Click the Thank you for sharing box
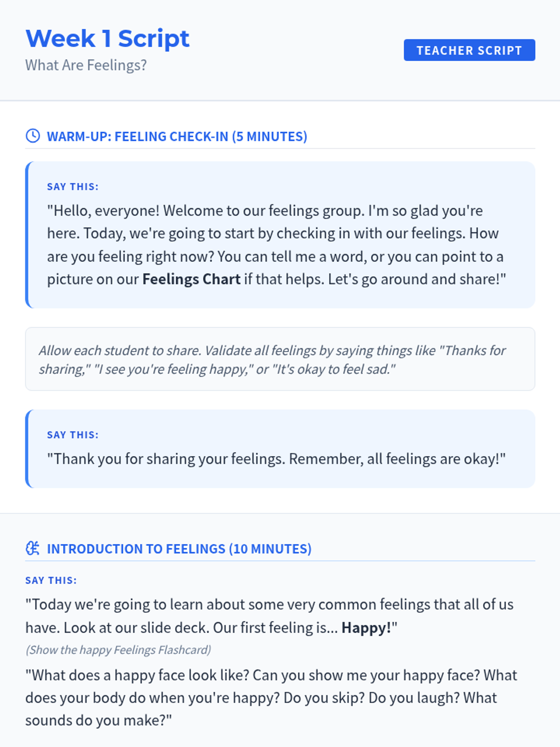The width and height of the screenshot is (560, 747). pos(280,449)
